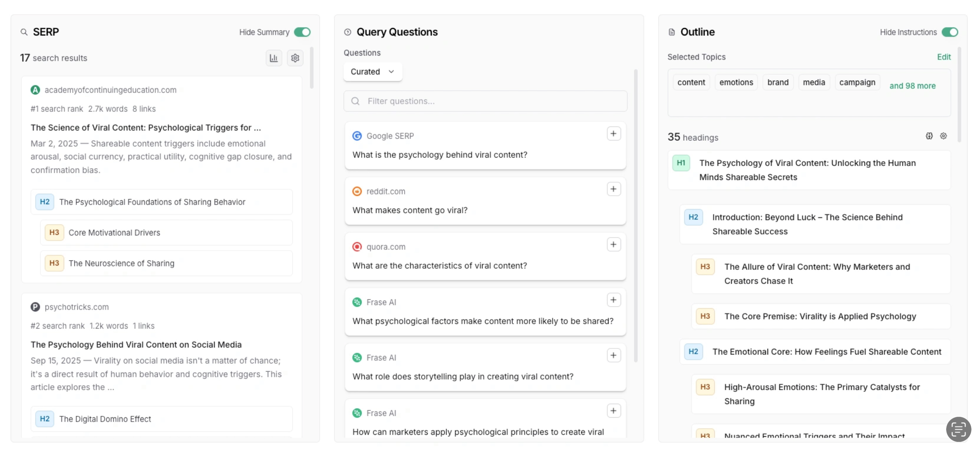980x449 pixels.
Task: Click the Frase AI icon on the storytelling question
Action: tap(357, 358)
